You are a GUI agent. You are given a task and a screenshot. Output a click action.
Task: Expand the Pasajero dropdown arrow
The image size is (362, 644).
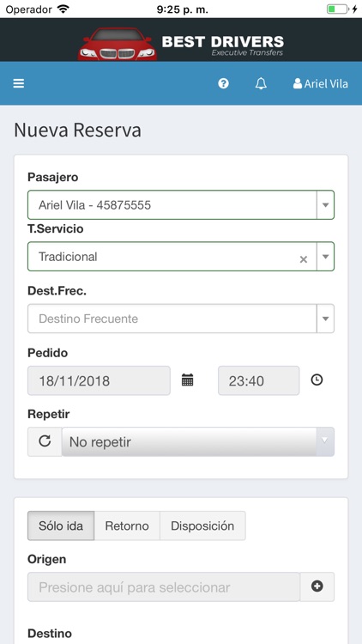325,204
